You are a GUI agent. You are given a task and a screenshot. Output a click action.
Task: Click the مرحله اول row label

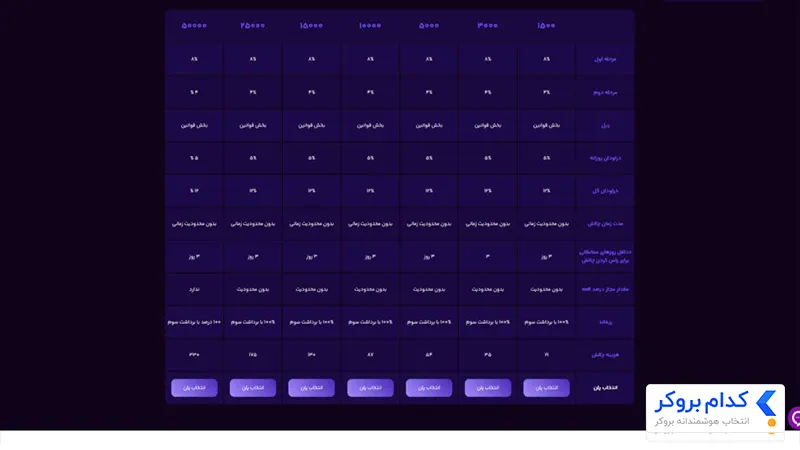click(x=605, y=59)
